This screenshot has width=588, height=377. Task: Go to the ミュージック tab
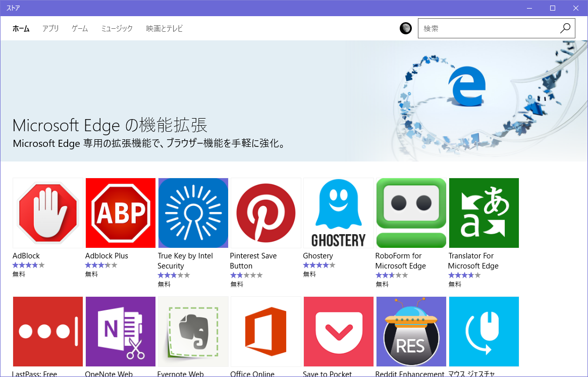117,28
